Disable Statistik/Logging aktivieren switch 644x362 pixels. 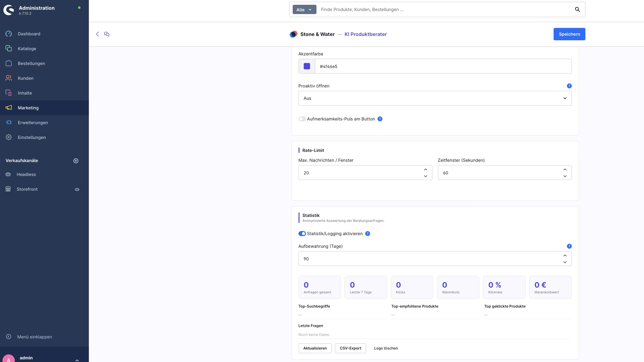coord(302,234)
